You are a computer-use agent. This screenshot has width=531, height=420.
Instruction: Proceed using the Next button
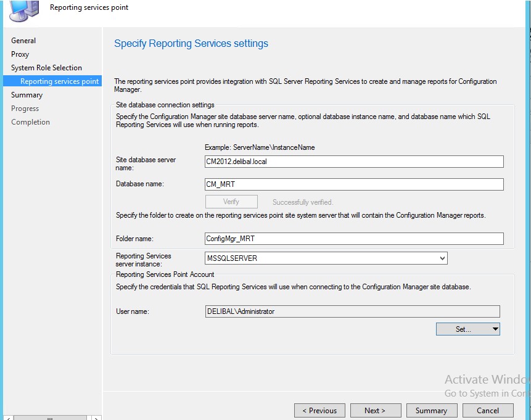pyautogui.click(x=375, y=411)
